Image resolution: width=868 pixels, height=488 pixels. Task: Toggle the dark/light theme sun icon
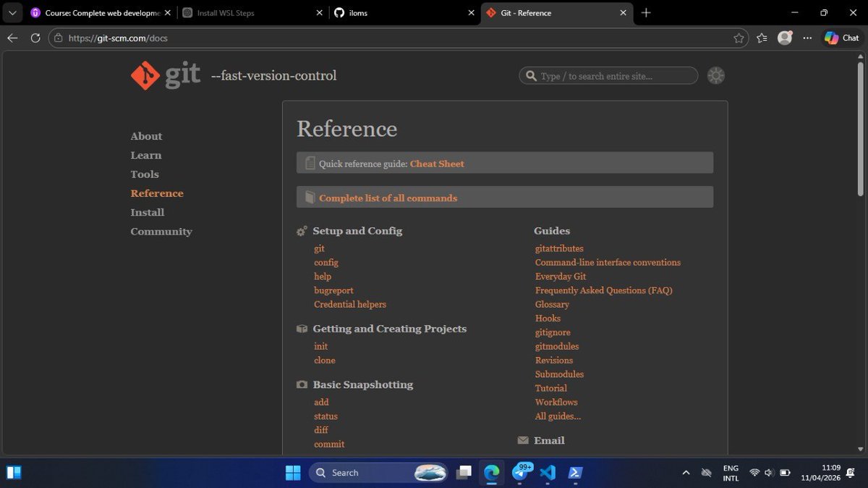(715, 76)
